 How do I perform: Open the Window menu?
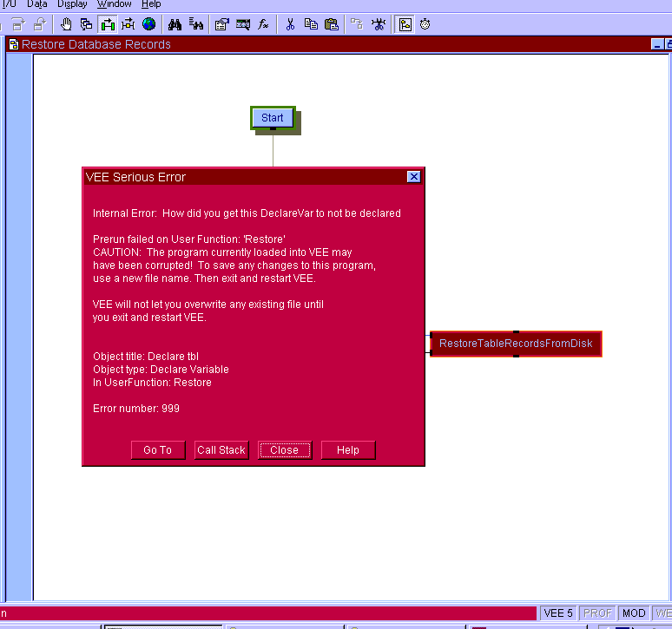point(114,4)
